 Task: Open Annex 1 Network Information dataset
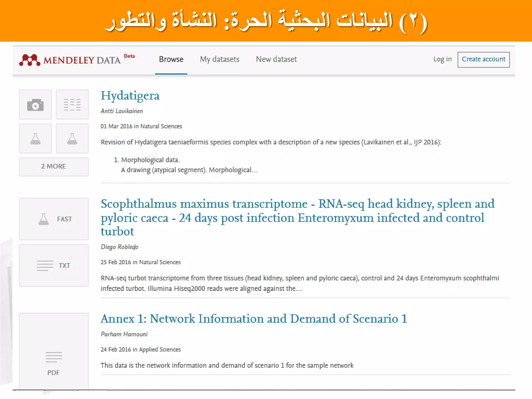(x=254, y=319)
